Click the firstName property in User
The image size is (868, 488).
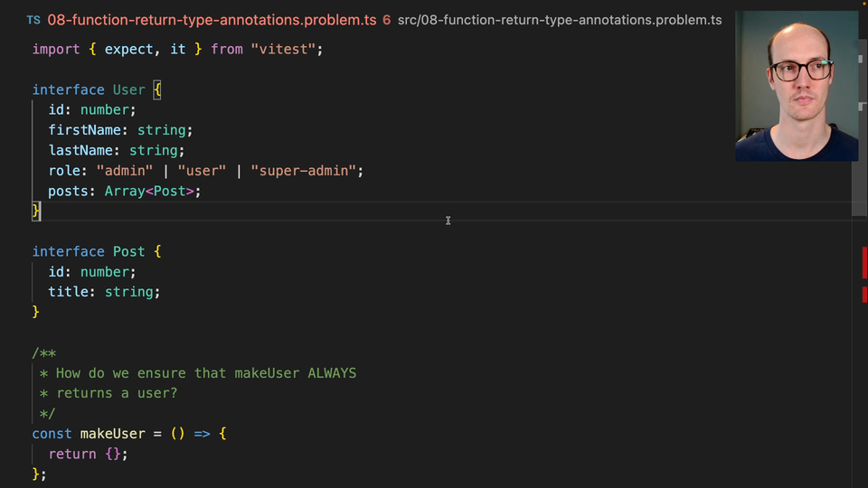pos(84,130)
